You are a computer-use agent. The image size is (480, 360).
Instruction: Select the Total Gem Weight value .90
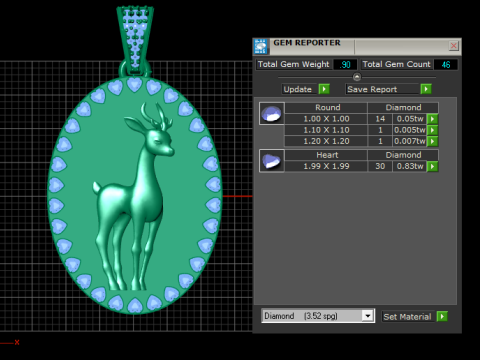coord(345,64)
